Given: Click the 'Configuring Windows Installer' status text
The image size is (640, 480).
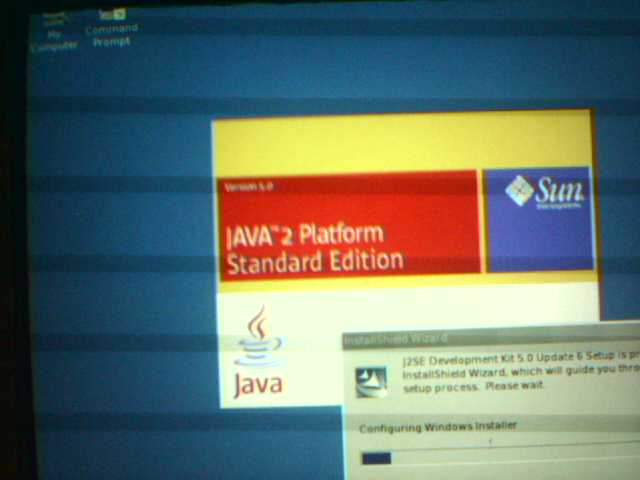Looking at the screenshot, I should [x=438, y=427].
